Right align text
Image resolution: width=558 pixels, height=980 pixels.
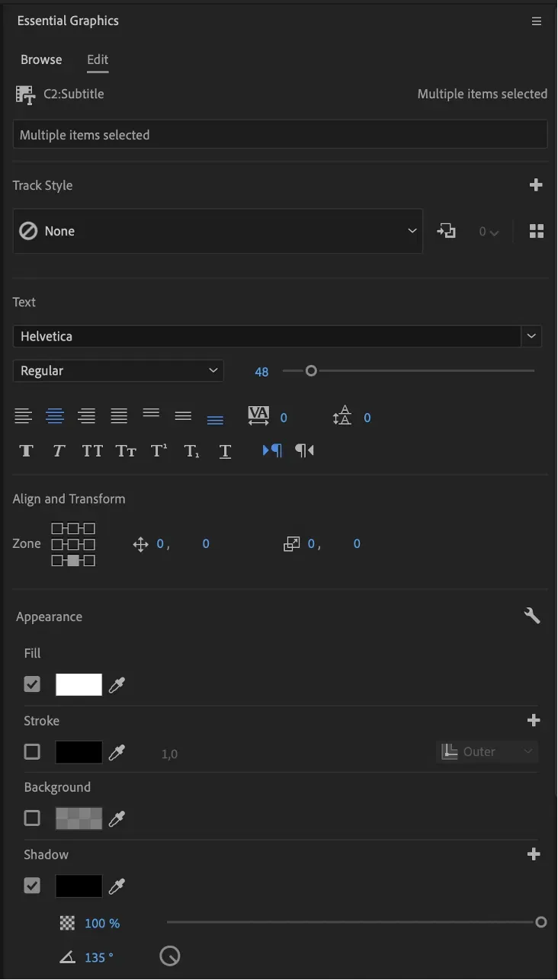tap(87, 416)
